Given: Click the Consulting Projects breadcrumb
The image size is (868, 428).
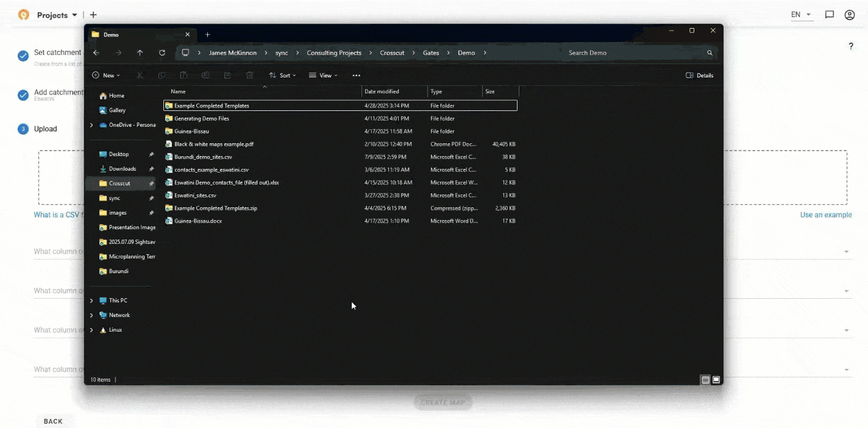Looking at the screenshot, I should [334, 53].
